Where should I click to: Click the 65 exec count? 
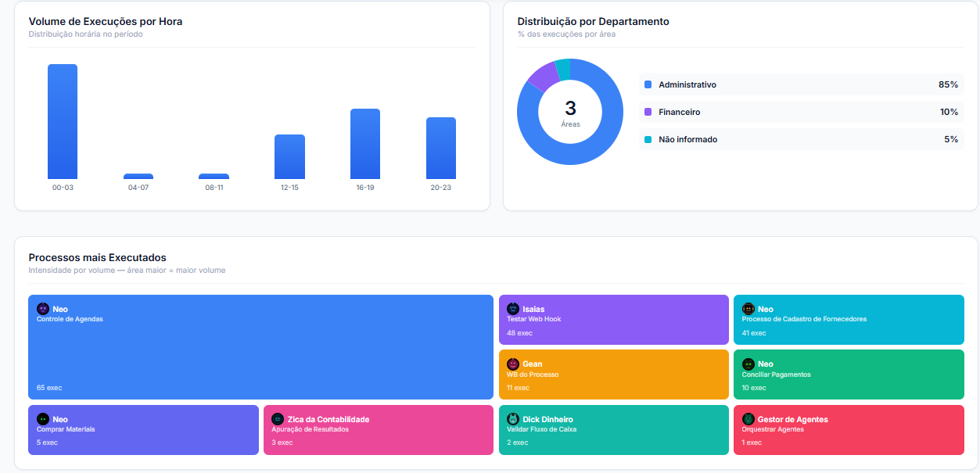click(x=49, y=388)
